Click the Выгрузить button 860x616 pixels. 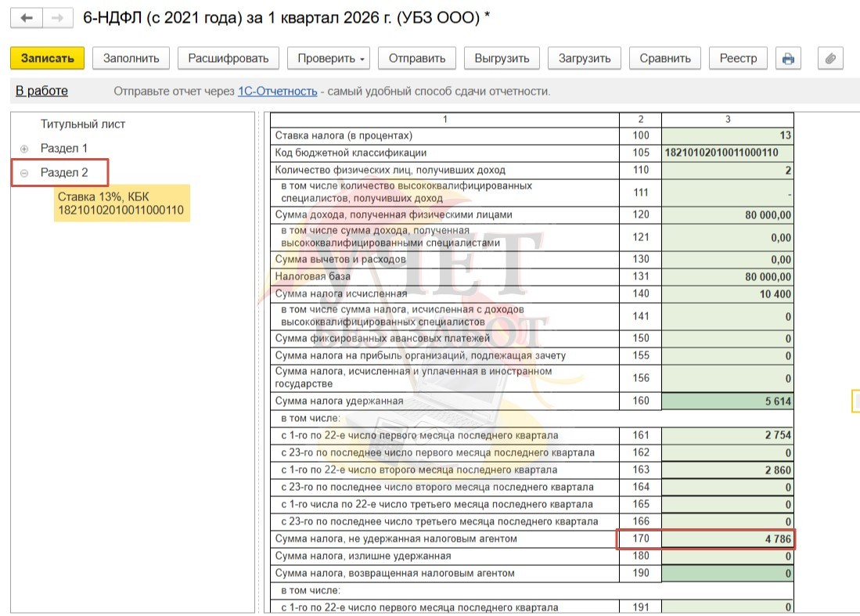(x=502, y=58)
